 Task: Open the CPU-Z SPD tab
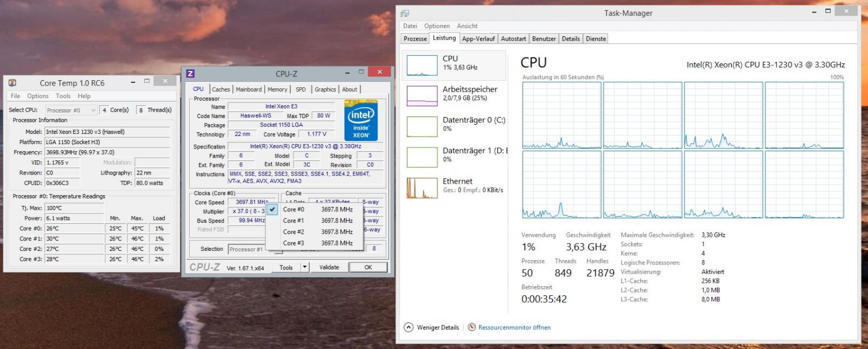click(301, 89)
